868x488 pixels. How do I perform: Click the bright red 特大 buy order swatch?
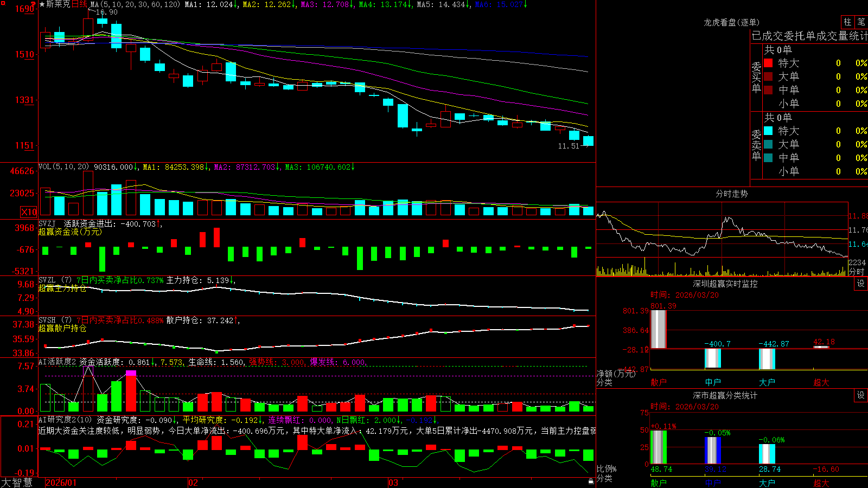(x=768, y=63)
